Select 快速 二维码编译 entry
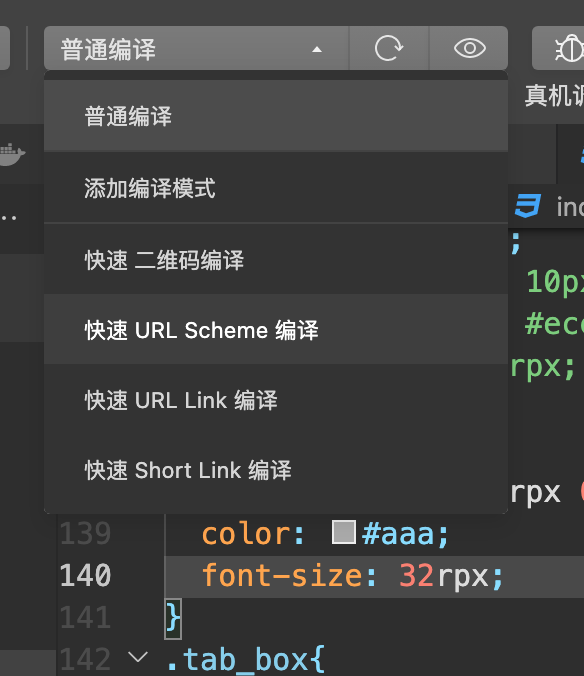584x676 pixels. pyautogui.click(x=276, y=260)
